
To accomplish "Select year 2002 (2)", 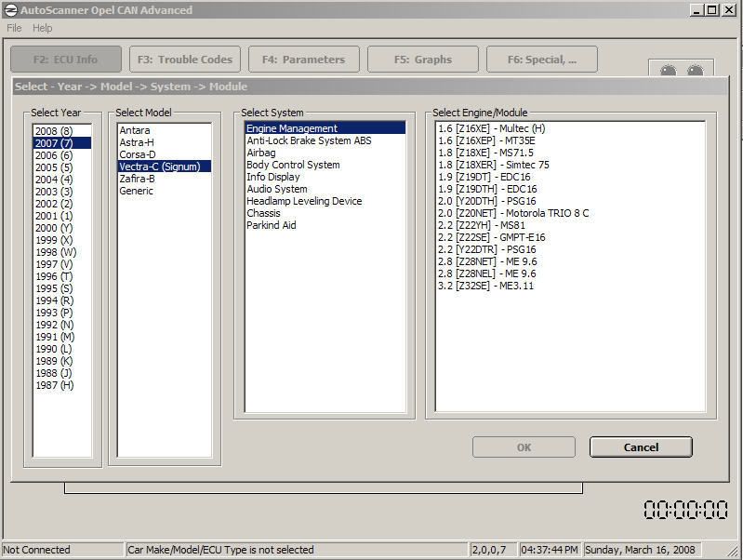I will 62,204.
